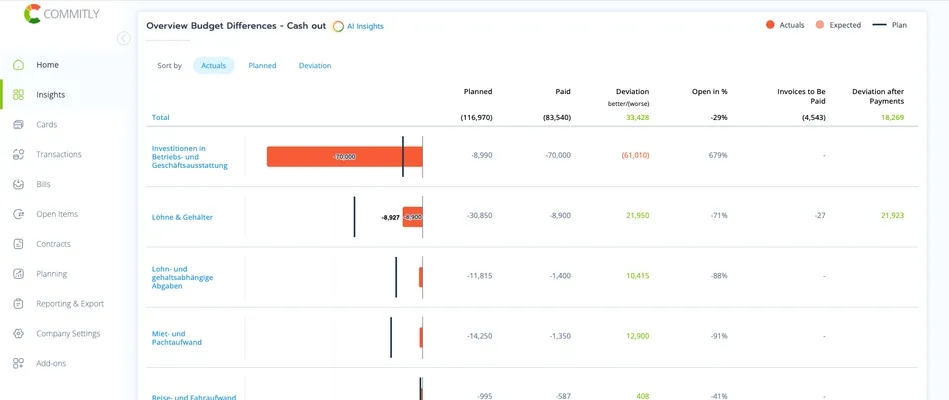This screenshot has height=400, width=949.
Task: Click the Planning chart icon
Action: point(19,274)
